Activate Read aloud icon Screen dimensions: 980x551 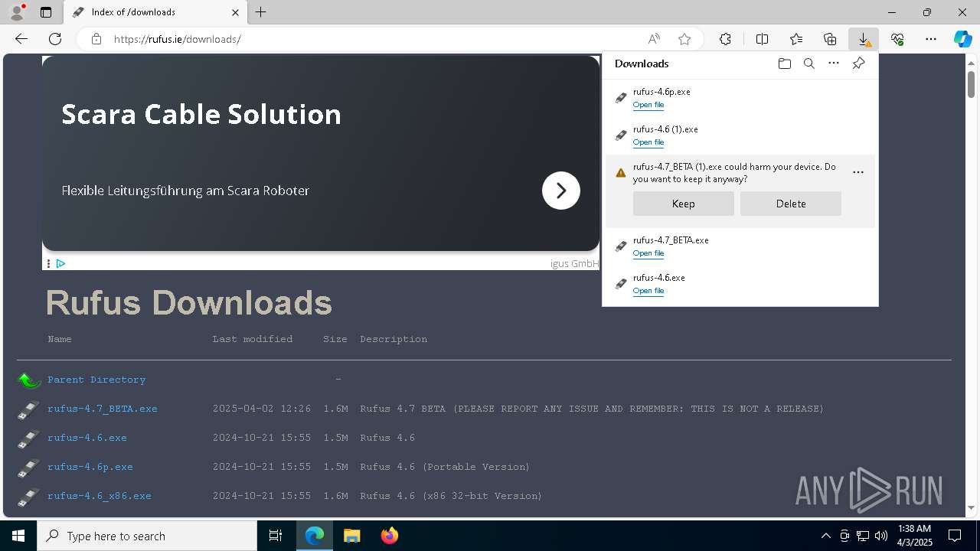click(654, 39)
